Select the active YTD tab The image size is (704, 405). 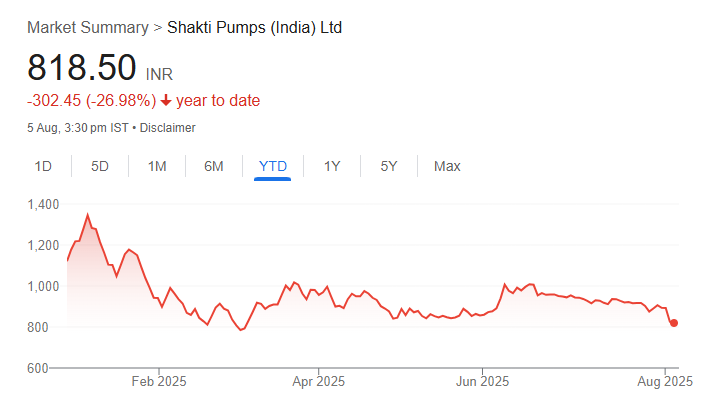click(272, 166)
